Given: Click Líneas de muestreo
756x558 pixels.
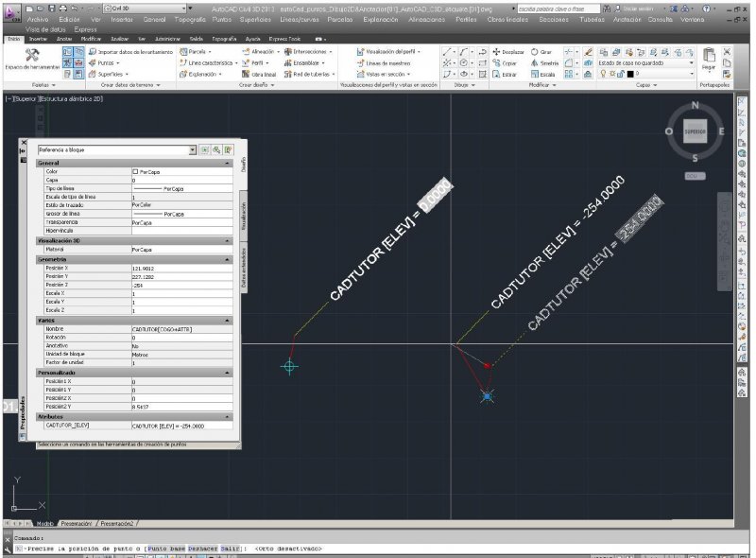Looking at the screenshot, I should tap(384, 63).
